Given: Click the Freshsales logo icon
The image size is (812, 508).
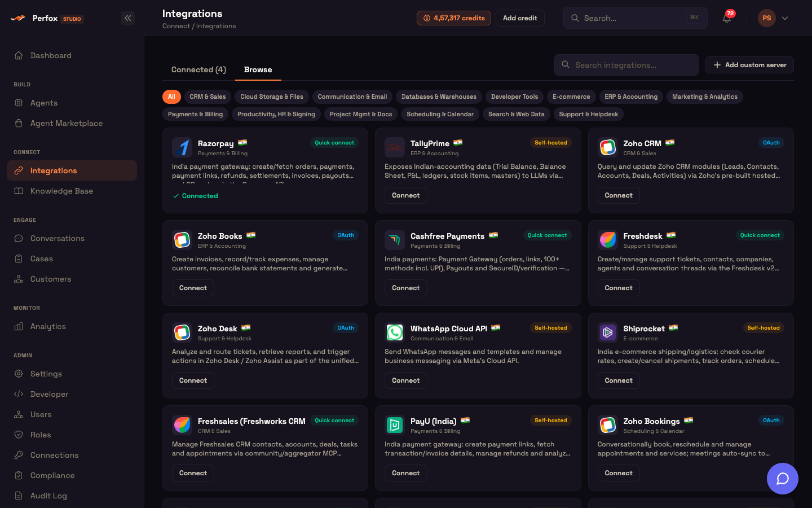Looking at the screenshot, I should [182, 425].
